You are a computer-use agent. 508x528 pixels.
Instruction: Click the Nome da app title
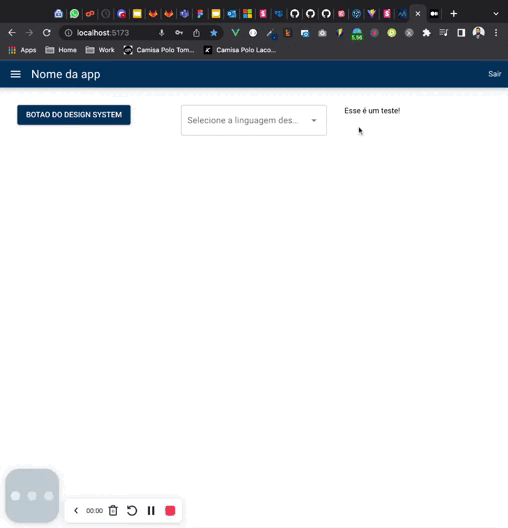[x=66, y=74]
